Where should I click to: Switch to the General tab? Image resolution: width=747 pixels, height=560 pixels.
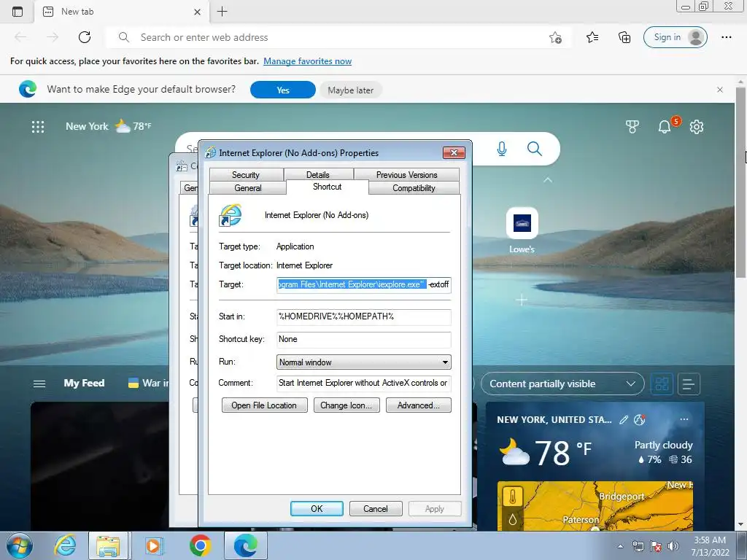(248, 188)
